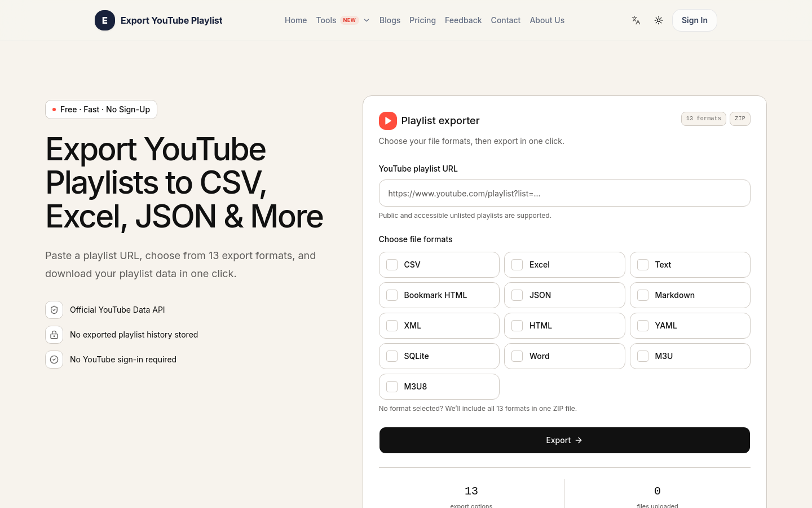The width and height of the screenshot is (812, 508).
Task: Click the red play icon beside Playlist exporter
Action: 388,121
